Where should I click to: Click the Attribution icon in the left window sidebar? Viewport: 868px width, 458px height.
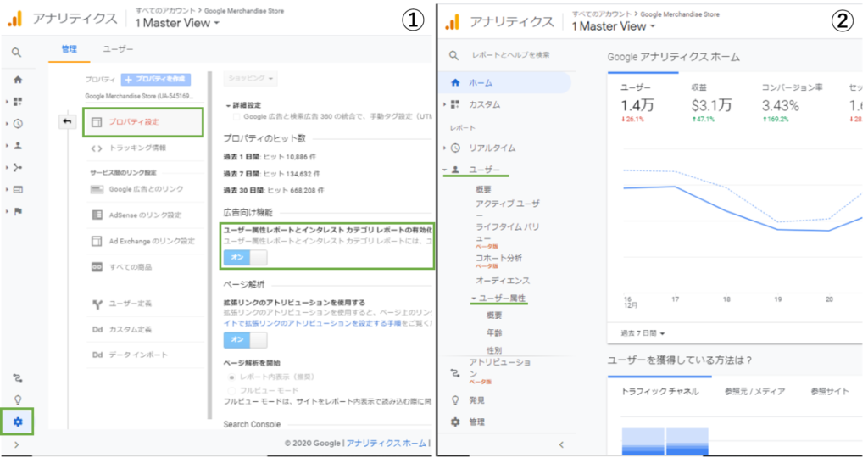(18, 378)
